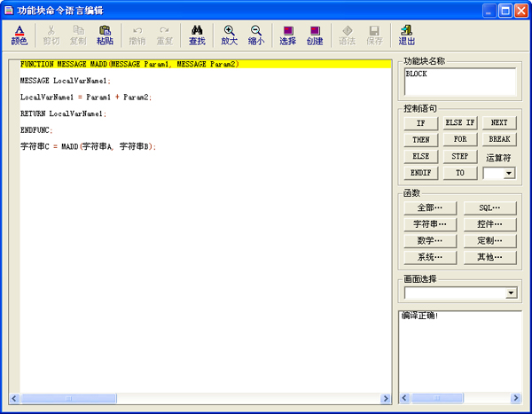Click the code editor scroll left arrow

pos(14,398)
